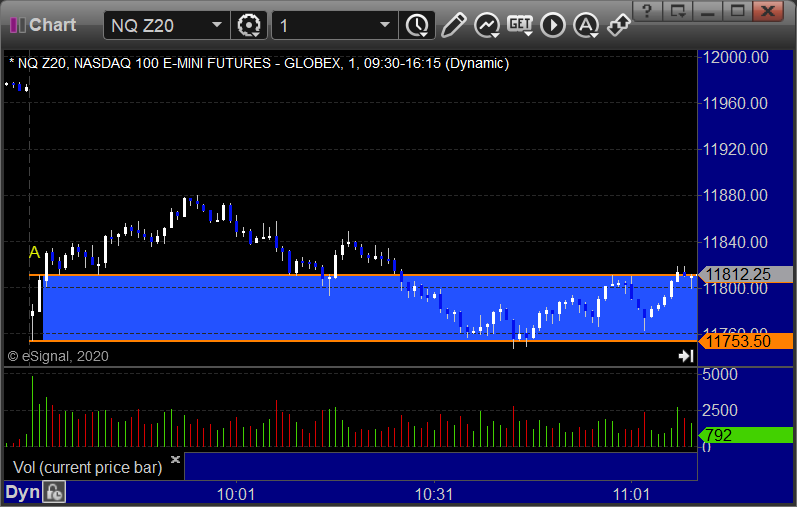The height and width of the screenshot is (507, 797).
Task: Click the 5000 volume axis label
Action: [720, 375]
